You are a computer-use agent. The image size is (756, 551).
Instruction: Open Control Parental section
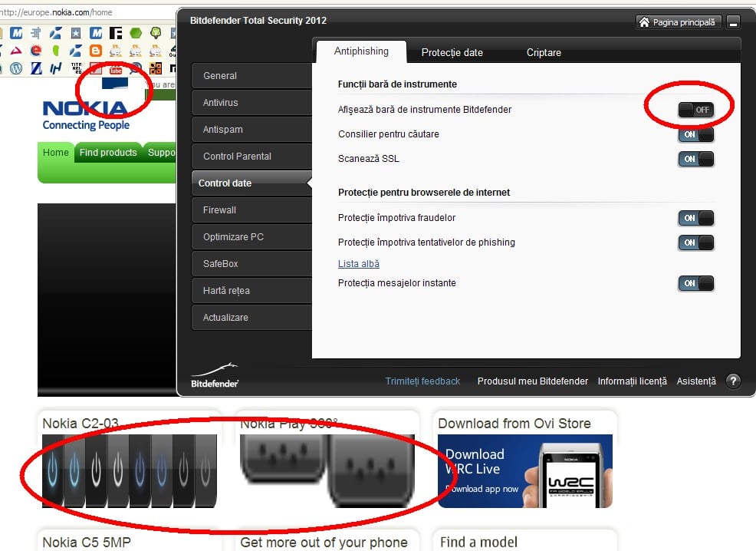(251, 157)
